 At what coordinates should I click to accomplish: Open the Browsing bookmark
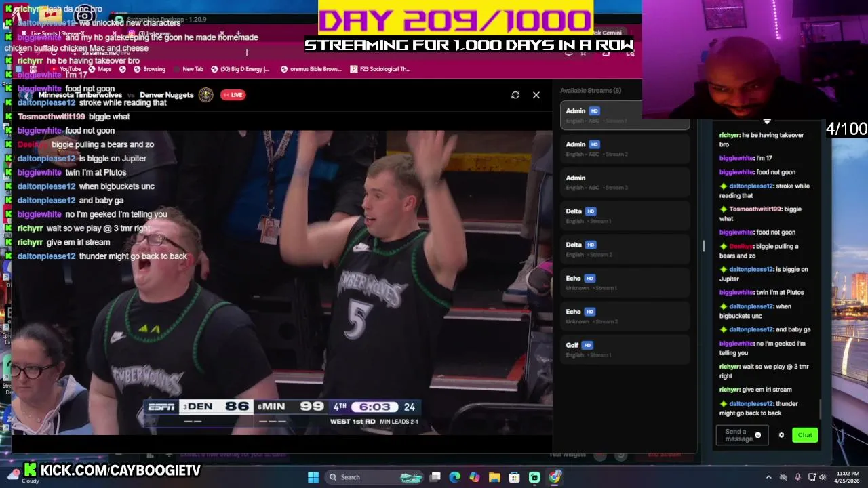149,69
